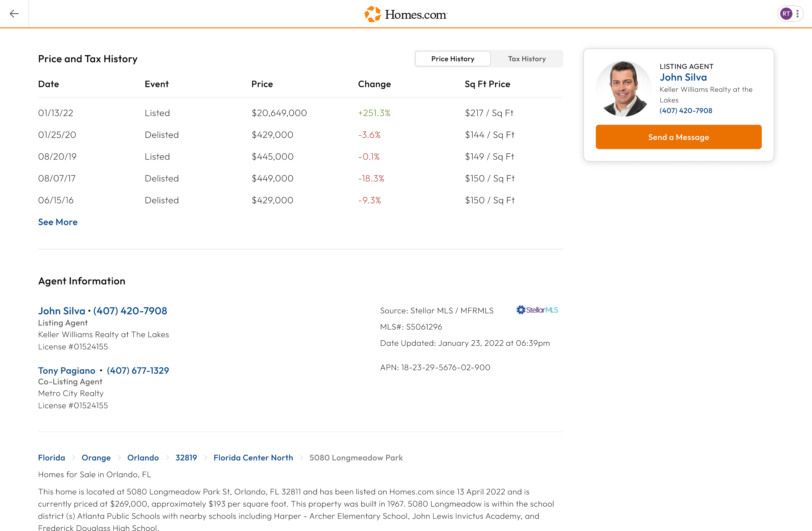Switch to the Tax History tab
This screenshot has height=531, width=812.
click(x=527, y=59)
